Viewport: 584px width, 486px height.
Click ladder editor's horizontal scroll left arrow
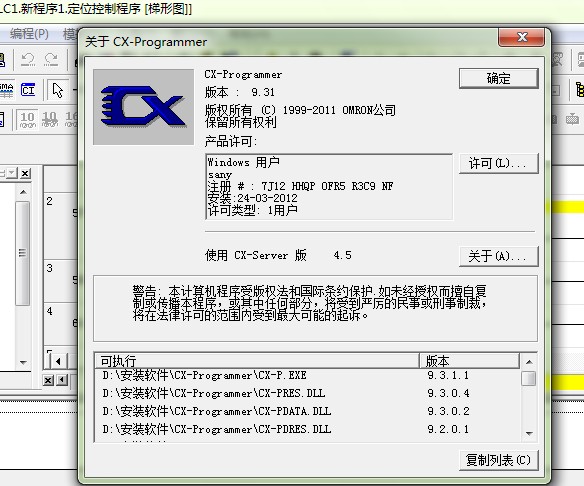[x=58, y=361]
